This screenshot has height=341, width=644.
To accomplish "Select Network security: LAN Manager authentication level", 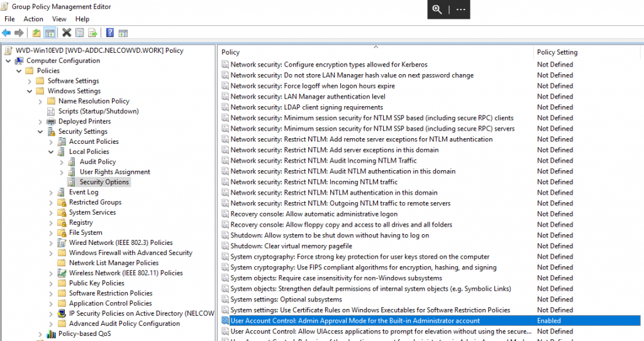I will click(x=308, y=97).
